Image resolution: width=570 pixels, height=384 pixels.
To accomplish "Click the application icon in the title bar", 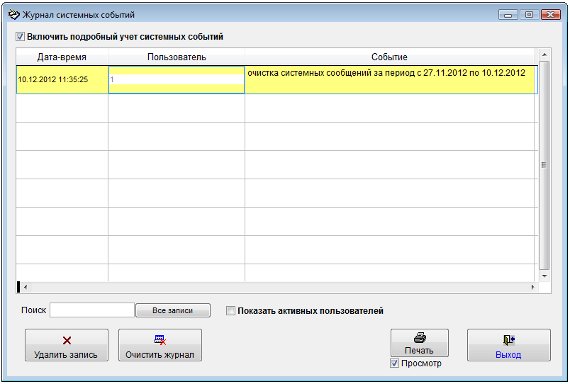I will 14,15.
